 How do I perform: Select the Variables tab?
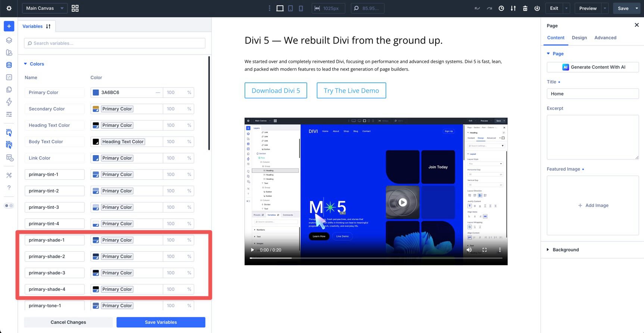pyautogui.click(x=32, y=26)
